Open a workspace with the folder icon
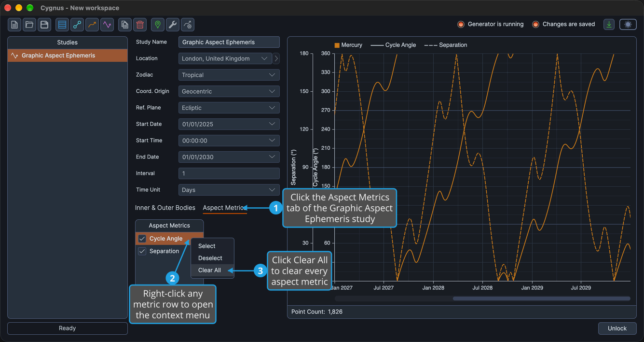The image size is (644, 342). point(29,25)
